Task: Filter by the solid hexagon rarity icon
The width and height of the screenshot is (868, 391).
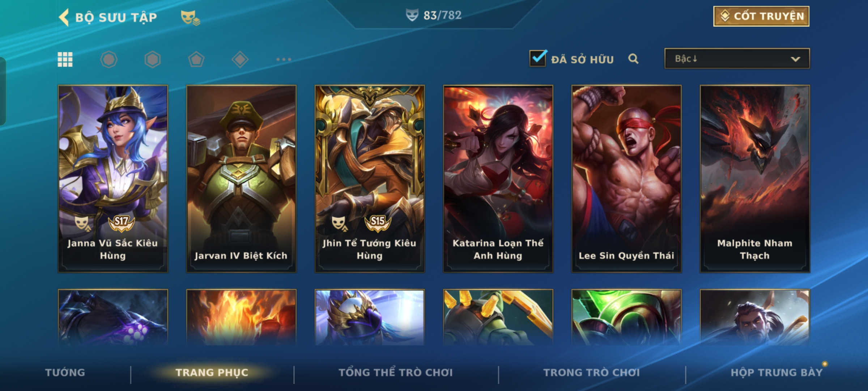Action: 153,59
